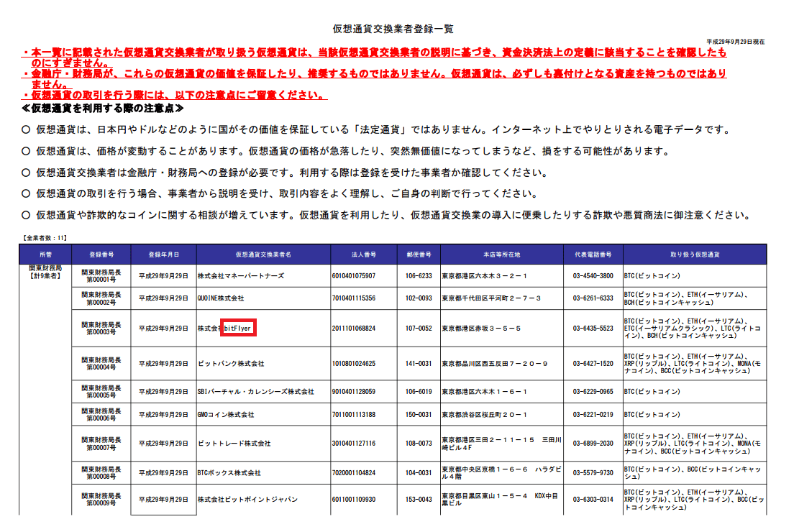Screen dimensions: 794x532
Task: Click the 仮想通貨交換業者登録一覧 page title
Action: [393, 29]
